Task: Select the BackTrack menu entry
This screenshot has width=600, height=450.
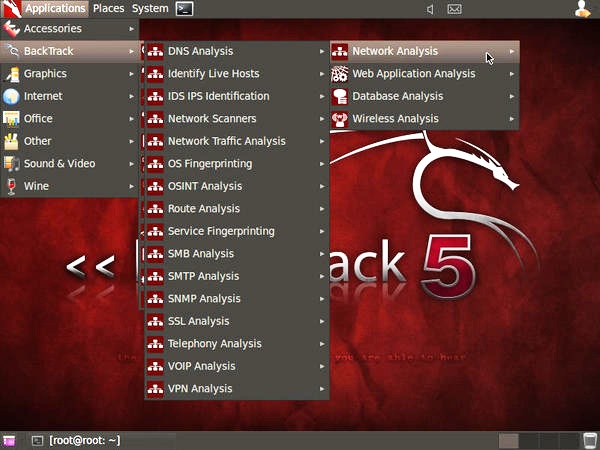Action: click(x=69, y=51)
